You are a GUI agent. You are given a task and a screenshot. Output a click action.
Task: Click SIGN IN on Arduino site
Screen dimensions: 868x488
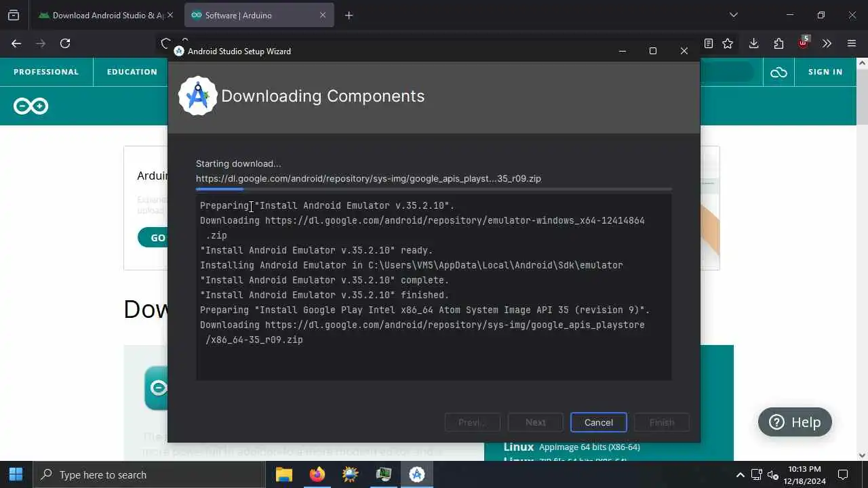825,72
